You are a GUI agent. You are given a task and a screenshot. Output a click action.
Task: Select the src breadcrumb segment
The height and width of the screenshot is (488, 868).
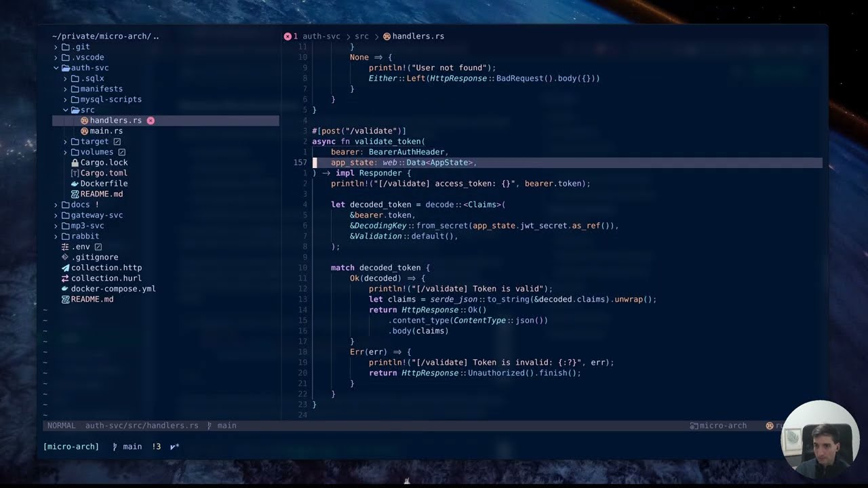(361, 37)
